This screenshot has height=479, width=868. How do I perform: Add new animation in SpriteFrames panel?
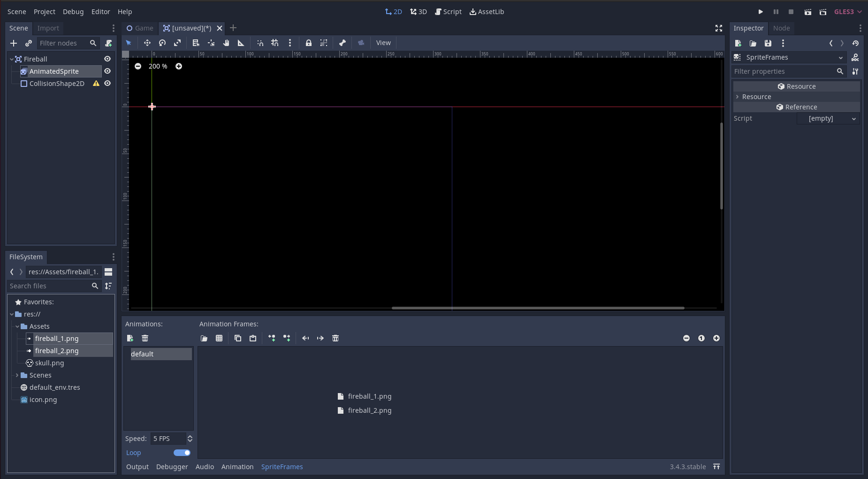tap(130, 338)
